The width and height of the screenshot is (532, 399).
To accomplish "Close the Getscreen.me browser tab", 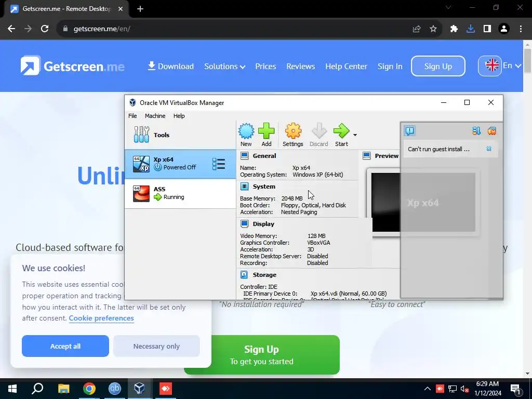I will [x=121, y=9].
